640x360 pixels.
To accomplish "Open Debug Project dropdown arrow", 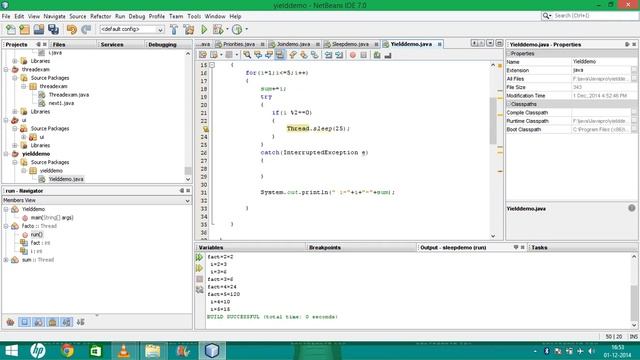I will point(227,29).
